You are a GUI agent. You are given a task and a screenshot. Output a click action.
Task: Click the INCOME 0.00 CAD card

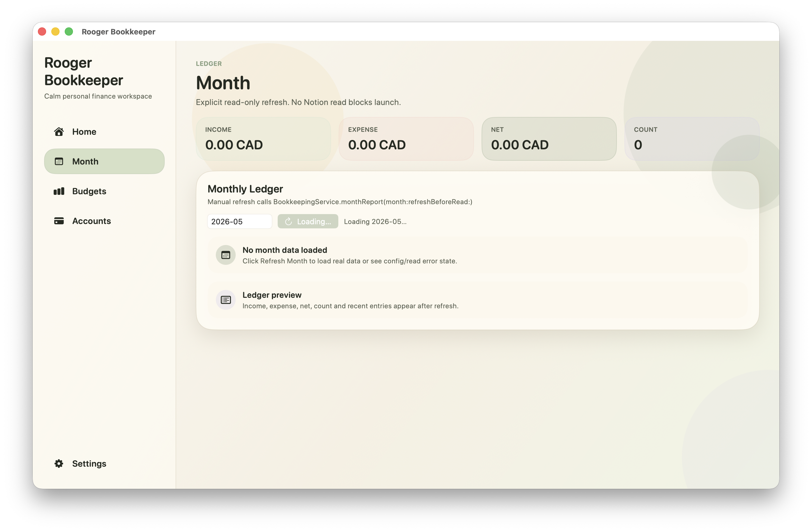click(263, 139)
